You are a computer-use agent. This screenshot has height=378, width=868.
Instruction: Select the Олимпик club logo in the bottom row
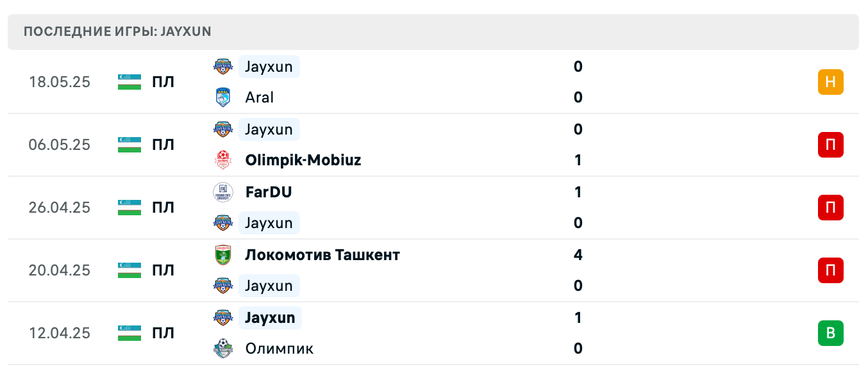(222, 349)
